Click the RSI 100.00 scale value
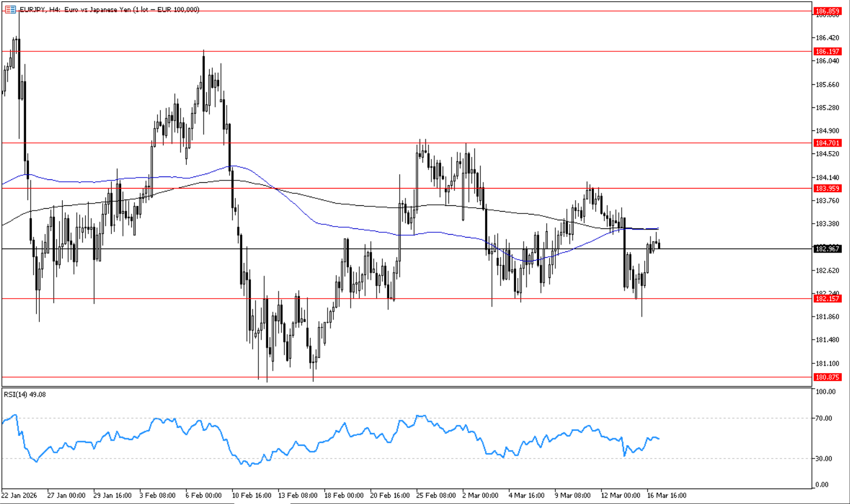This screenshot has height=504, width=850. 826,392
